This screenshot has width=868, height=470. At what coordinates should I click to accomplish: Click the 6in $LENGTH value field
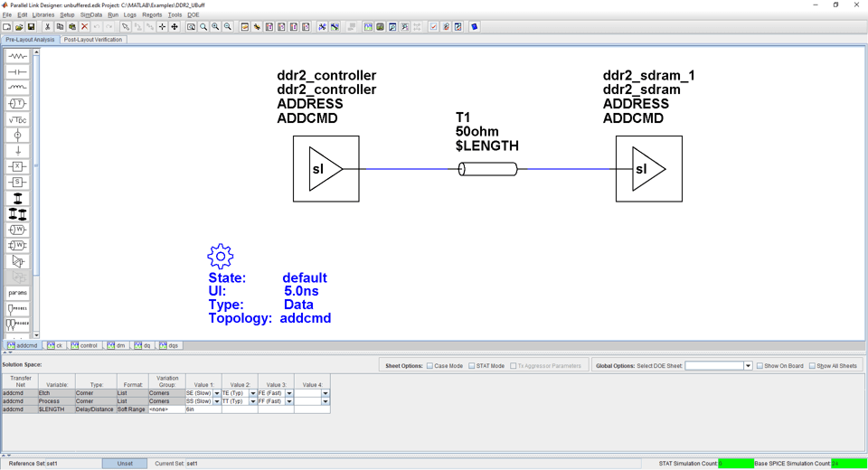(203, 409)
